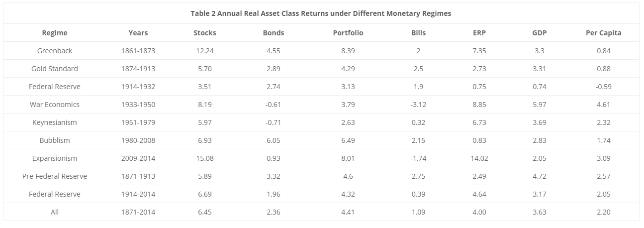The height and width of the screenshot is (228, 644).
Task: Select the War Economics row label
Action: click(55, 105)
